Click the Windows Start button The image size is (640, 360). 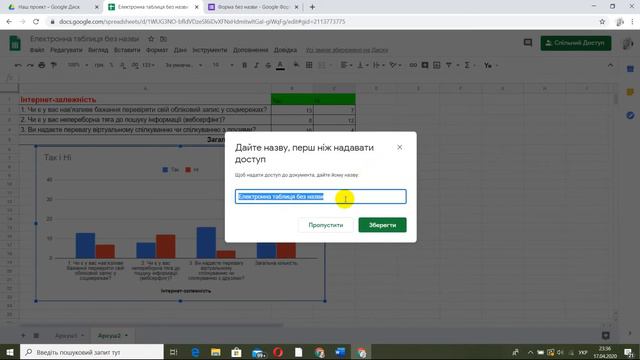[x=10, y=352]
